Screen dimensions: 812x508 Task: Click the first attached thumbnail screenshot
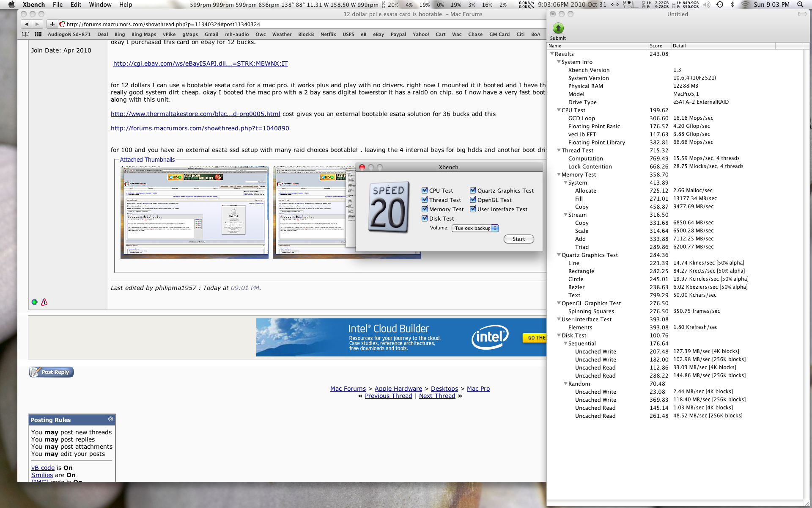194,212
